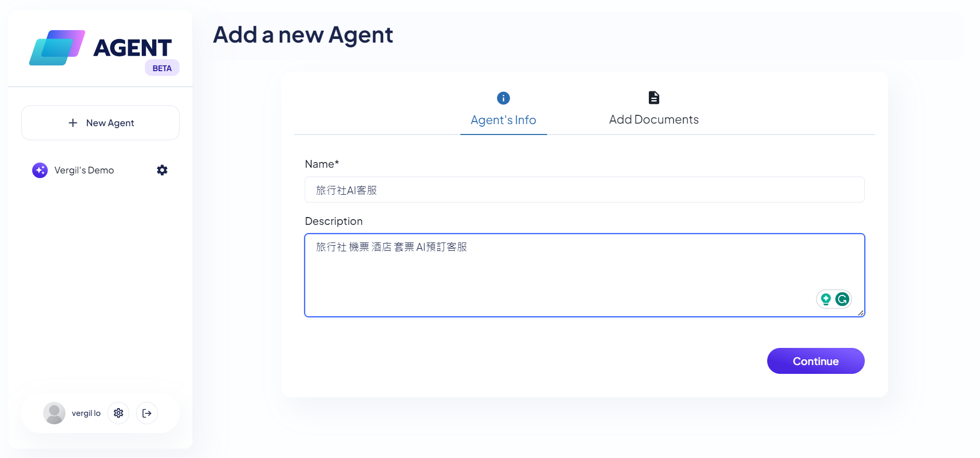Click the vergil lo profile avatar
The image size is (980, 458).
click(x=54, y=413)
